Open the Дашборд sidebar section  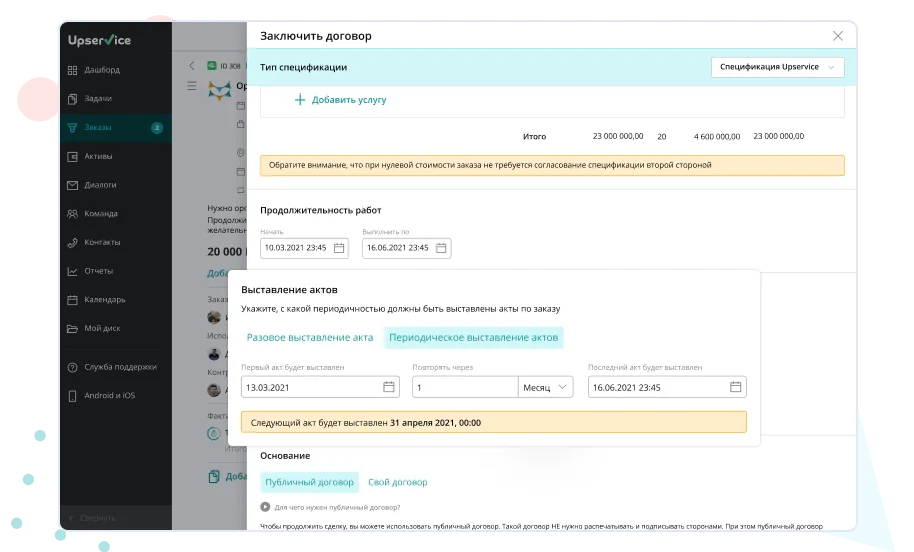tap(115, 70)
